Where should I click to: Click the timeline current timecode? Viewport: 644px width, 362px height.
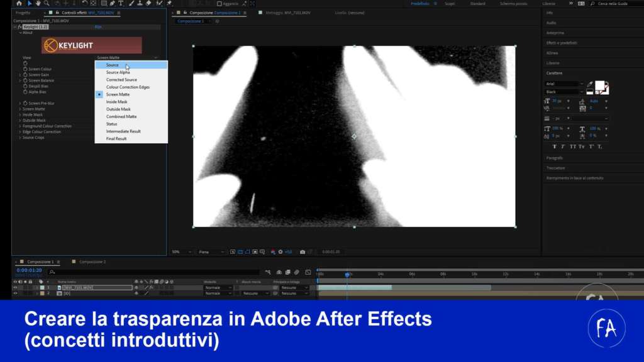pos(29,270)
